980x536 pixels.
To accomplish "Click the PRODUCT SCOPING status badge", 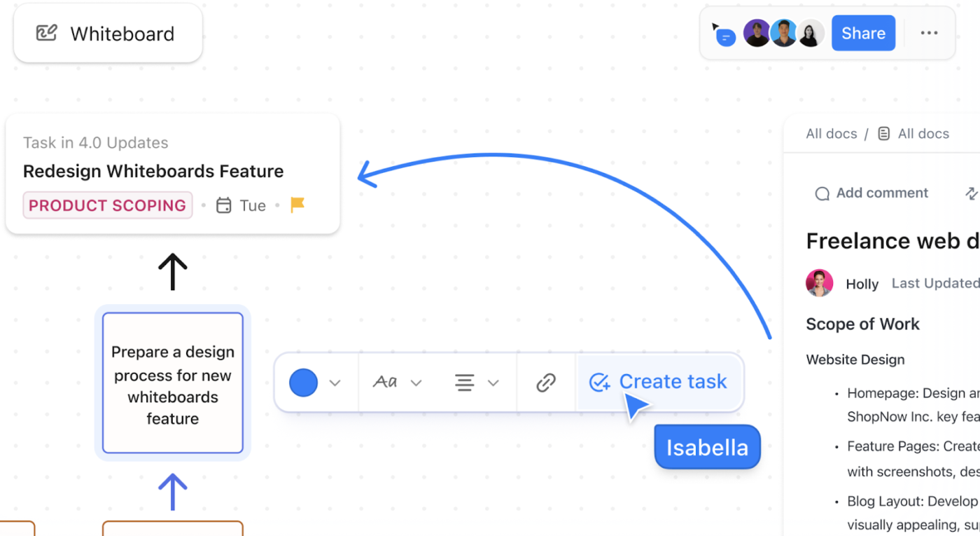I will 107,205.
